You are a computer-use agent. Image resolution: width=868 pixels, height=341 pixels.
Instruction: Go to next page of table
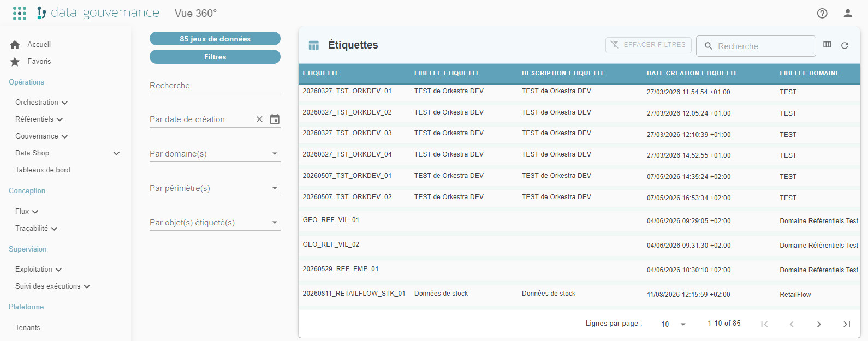tap(819, 324)
